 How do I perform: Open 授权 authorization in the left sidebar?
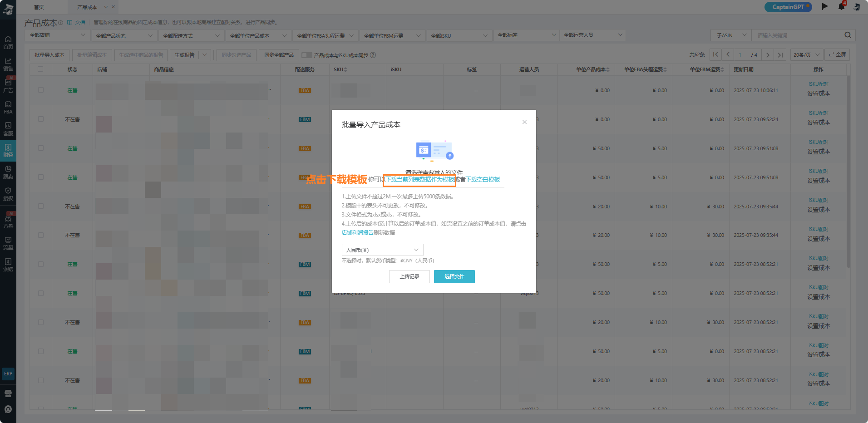point(8,194)
